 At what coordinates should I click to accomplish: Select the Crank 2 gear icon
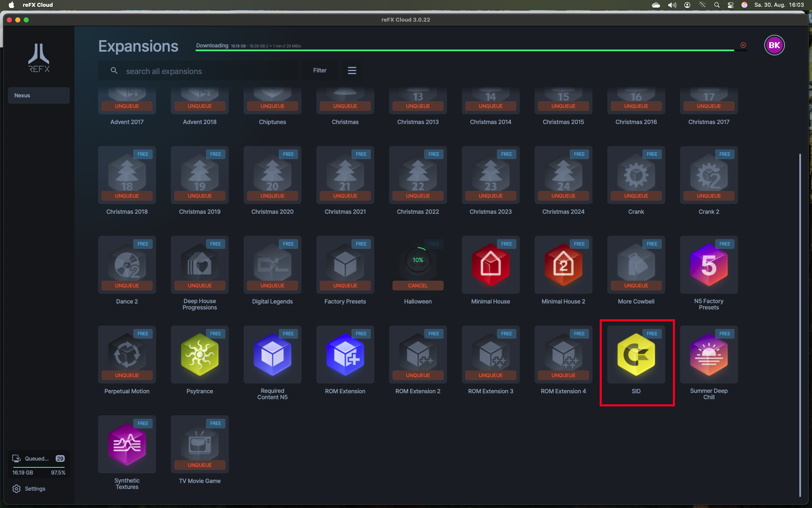pos(709,174)
